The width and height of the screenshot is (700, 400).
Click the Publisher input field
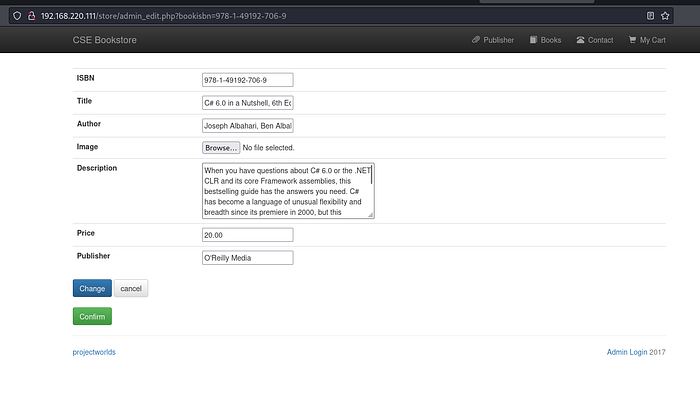coord(247,258)
